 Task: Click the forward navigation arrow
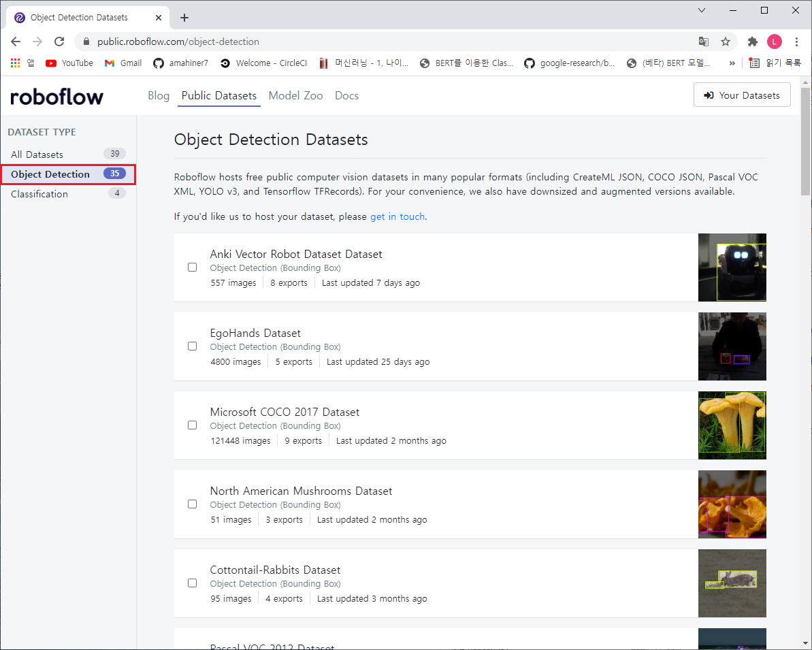pos(37,42)
